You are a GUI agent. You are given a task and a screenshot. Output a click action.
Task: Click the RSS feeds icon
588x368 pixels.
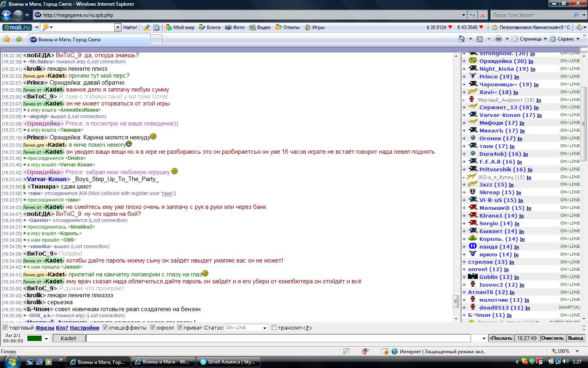[x=480, y=39]
